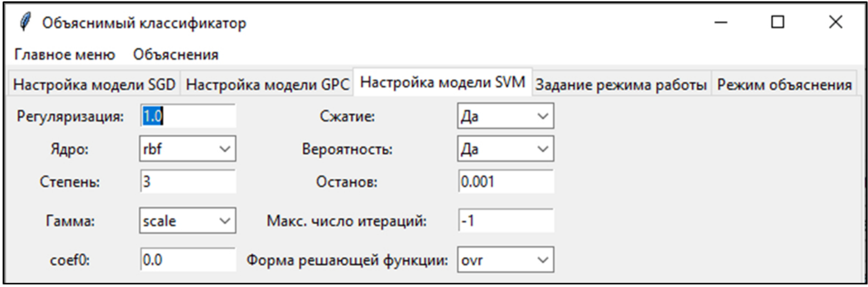Expand the Сжатие dropdown
Viewport: 868px width, 287px height.
[x=505, y=116]
